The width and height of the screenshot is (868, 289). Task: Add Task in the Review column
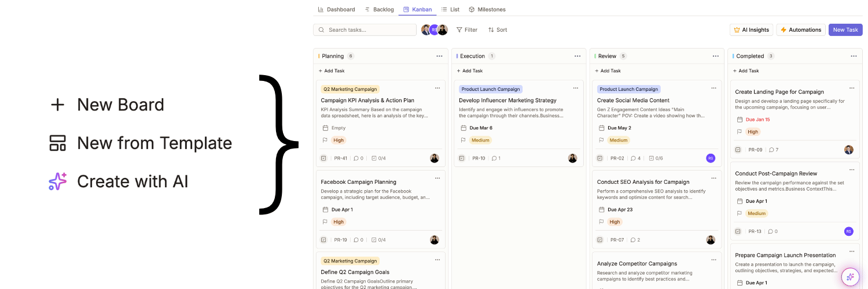(x=608, y=71)
